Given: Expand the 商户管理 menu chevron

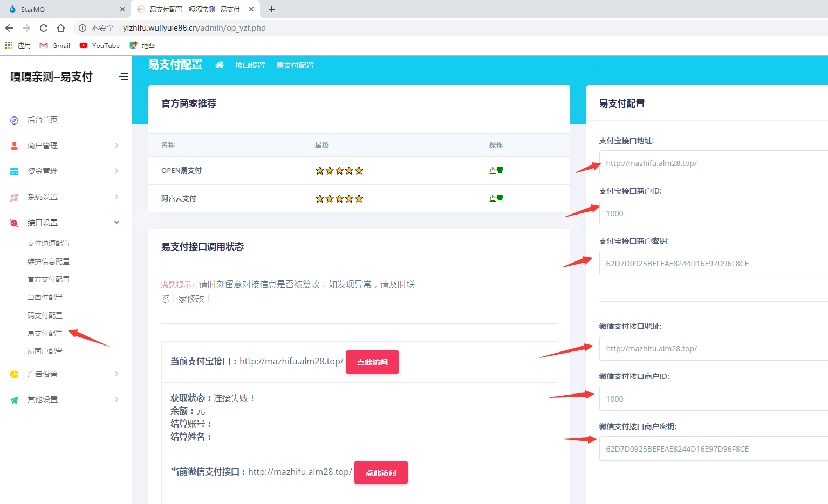Looking at the screenshot, I should click(117, 146).
